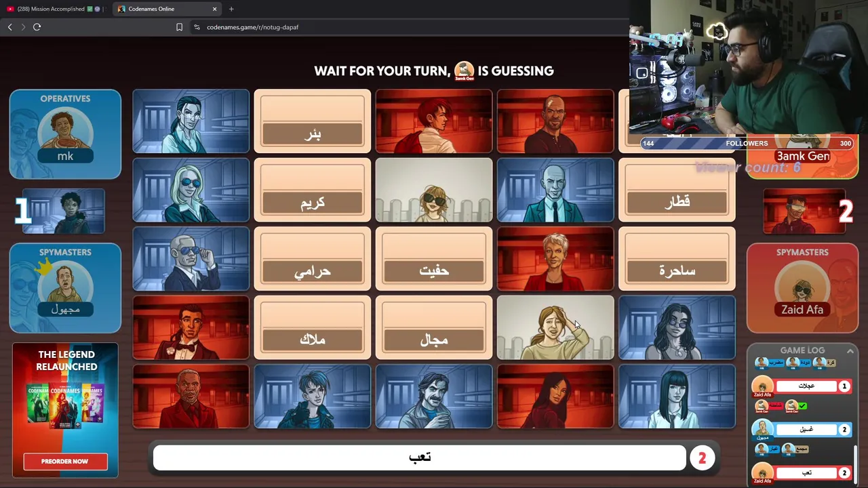The width and height of the screenshot is (868, 488).
Task: Click blue bald man with tie card
Action: point(555,190)
